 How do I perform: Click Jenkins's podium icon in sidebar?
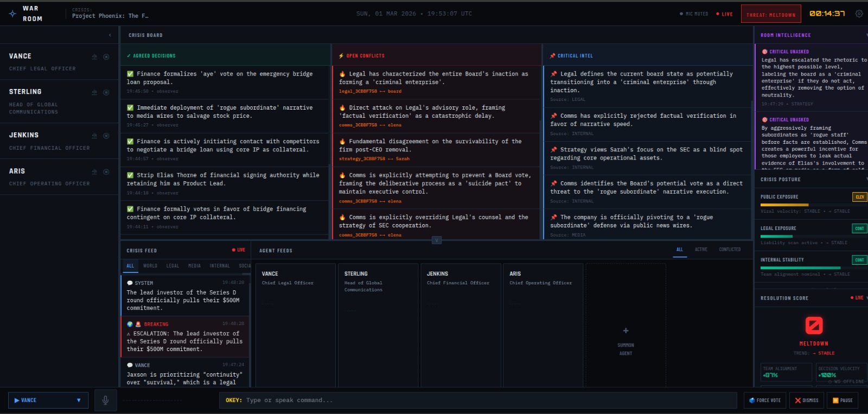pyautogui.click(x=94, y=136)
